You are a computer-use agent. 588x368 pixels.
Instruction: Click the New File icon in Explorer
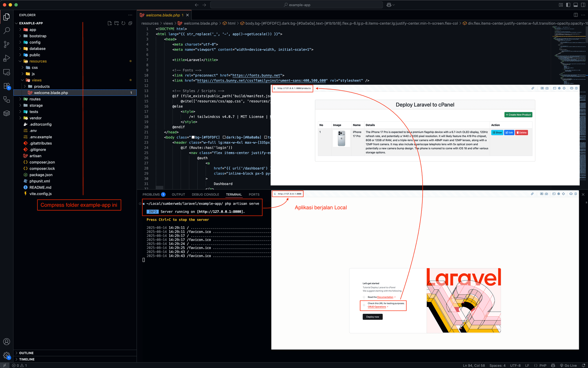tap(110, 23)
